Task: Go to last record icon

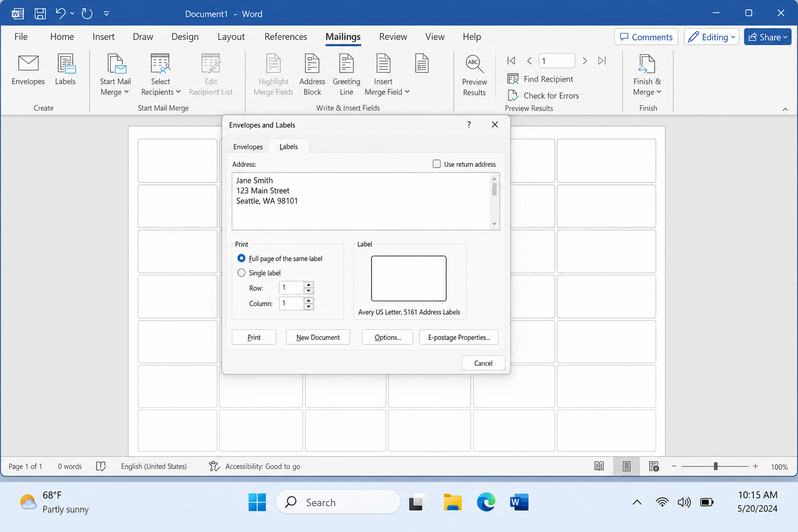Action: [602, 61]
